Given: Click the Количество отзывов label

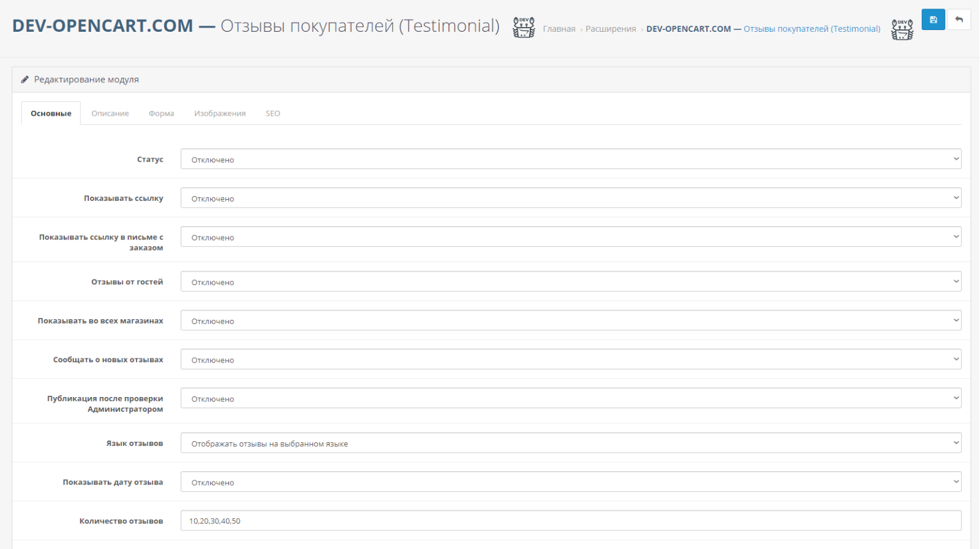Looking at the screenshot, I should click(x=121, y=521).
